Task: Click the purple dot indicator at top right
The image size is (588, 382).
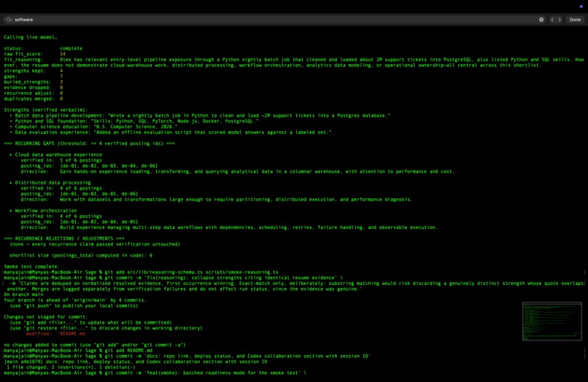Action: 581,7
